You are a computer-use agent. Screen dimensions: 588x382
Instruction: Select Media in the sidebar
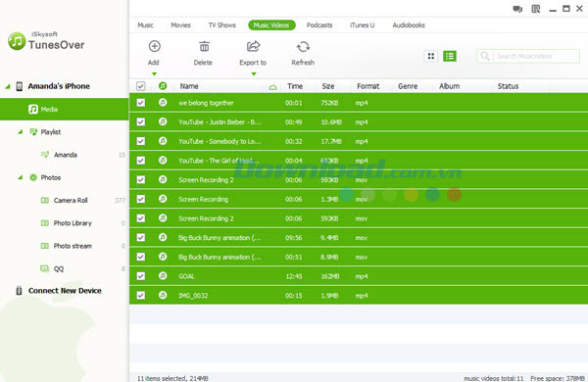64,109
